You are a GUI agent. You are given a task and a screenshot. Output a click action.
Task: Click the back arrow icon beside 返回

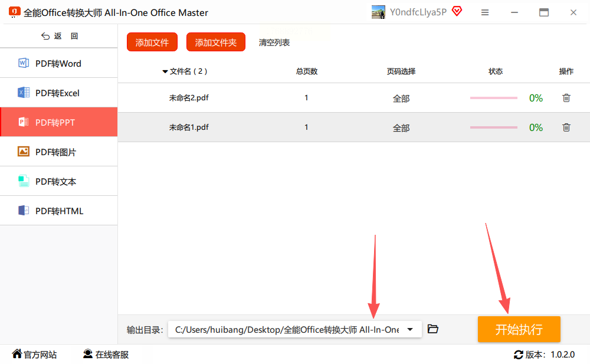point(45,36)
